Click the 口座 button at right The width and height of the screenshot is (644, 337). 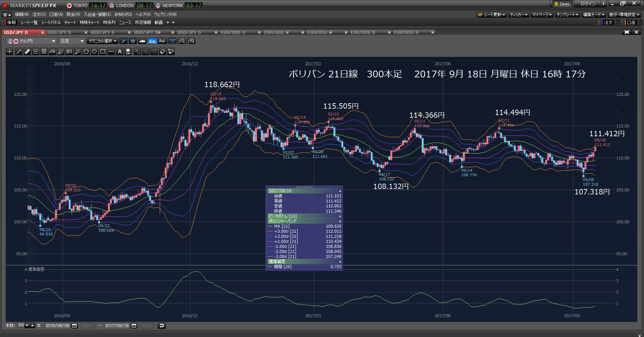click(x=631, y=23)
